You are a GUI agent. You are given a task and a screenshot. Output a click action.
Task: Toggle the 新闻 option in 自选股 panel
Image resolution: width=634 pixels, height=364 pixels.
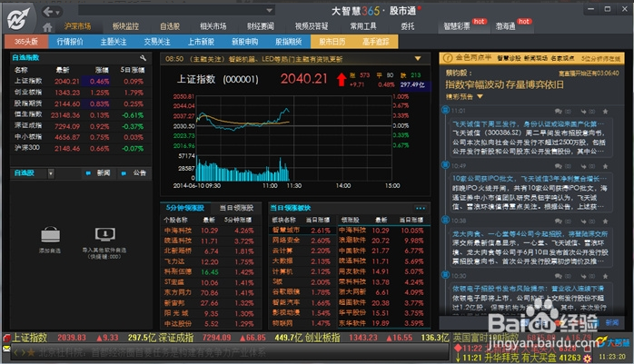(x=98, y=172)
